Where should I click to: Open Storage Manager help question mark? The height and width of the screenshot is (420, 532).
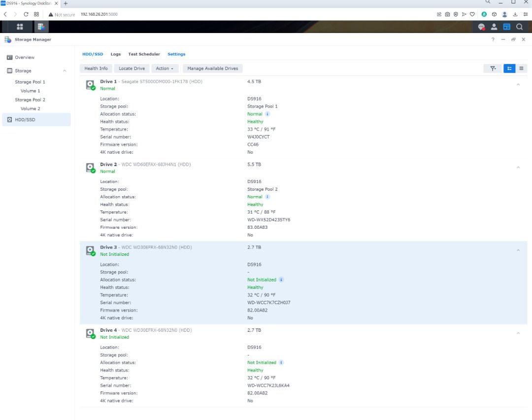[493, 39]
